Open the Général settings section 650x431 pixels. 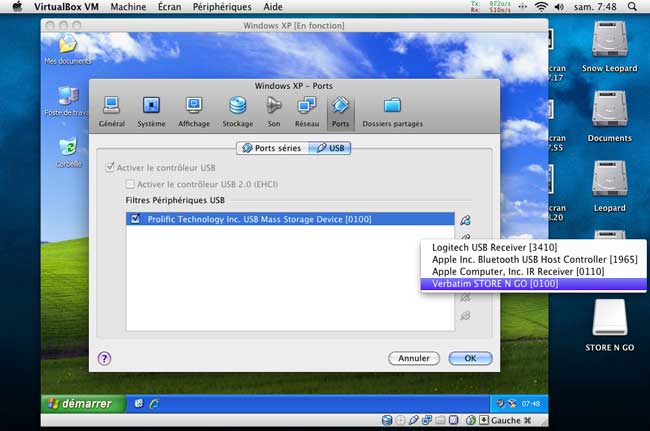pyautogui.click(x=112, y=111)
